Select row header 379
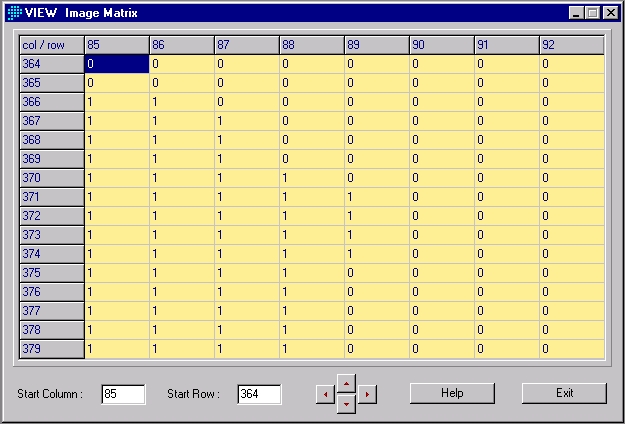 (x=51, y=349)
